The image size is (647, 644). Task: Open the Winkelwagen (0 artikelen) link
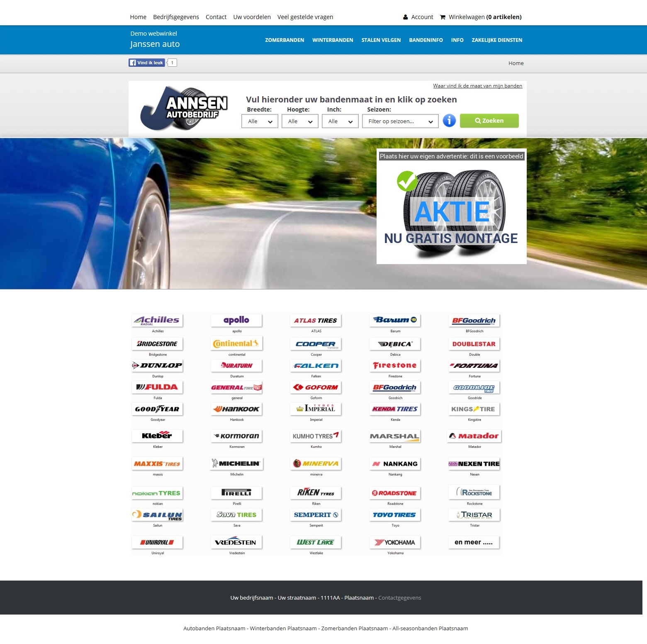pos(485,17)
